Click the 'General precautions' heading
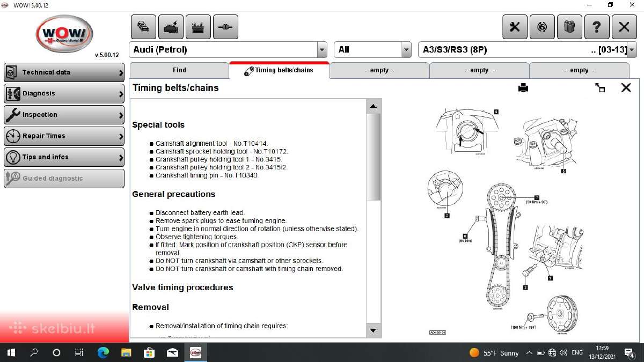 (174, 194)
